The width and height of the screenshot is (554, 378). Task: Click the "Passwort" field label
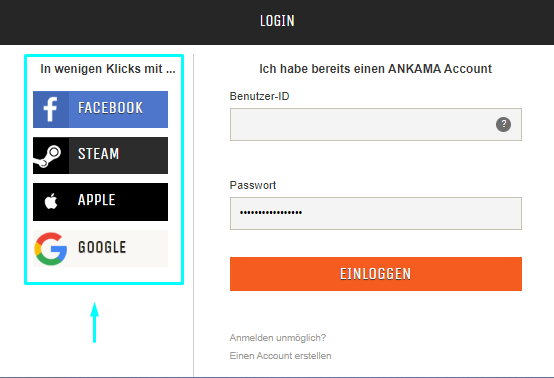(253, 185)
